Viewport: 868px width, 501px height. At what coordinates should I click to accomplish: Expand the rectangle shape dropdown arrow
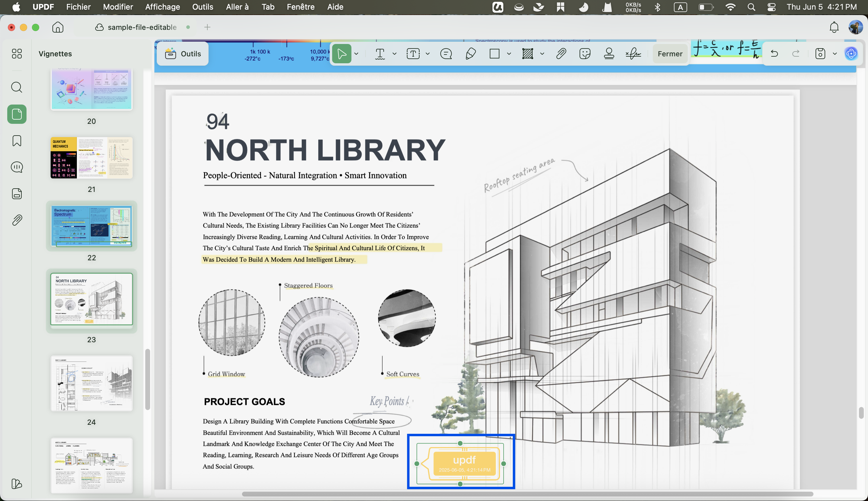(x=509, y=54)
